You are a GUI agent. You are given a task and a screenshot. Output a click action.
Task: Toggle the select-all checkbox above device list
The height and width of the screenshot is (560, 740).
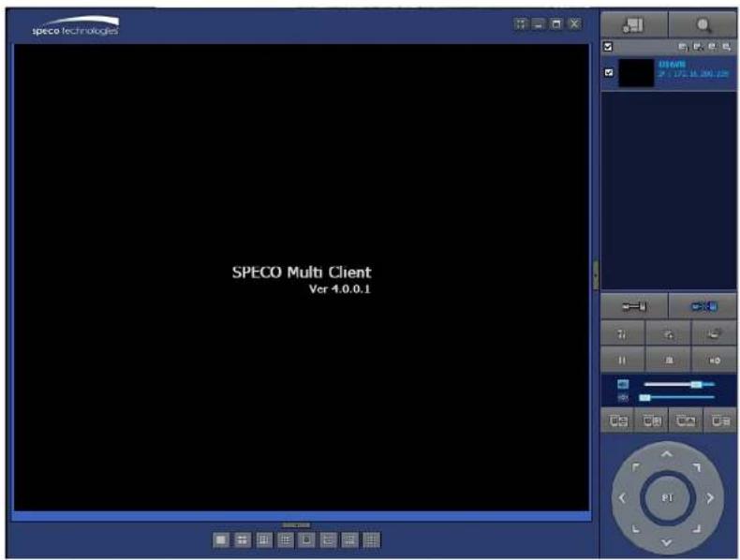pyautogui.click(x=608, y=47)
